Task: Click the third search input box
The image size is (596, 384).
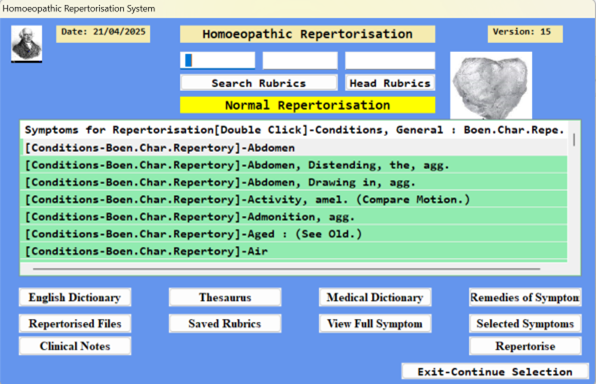Action: pos(390,60)
